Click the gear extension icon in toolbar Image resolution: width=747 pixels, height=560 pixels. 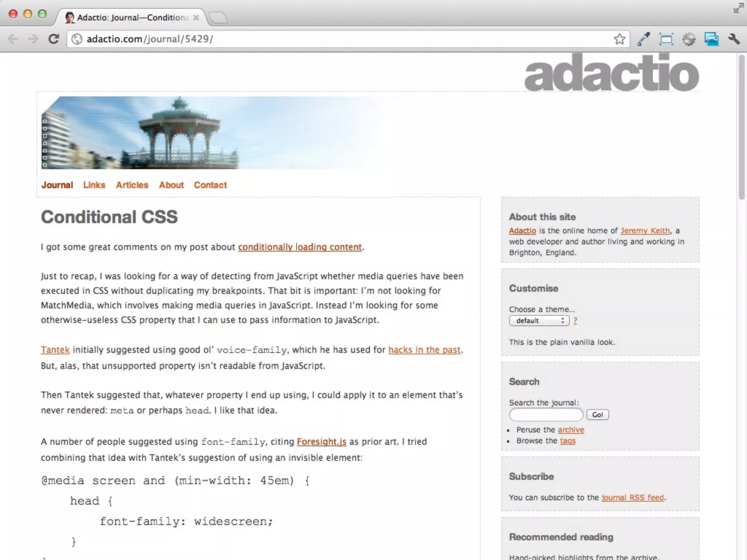click(x=689, y=39)
